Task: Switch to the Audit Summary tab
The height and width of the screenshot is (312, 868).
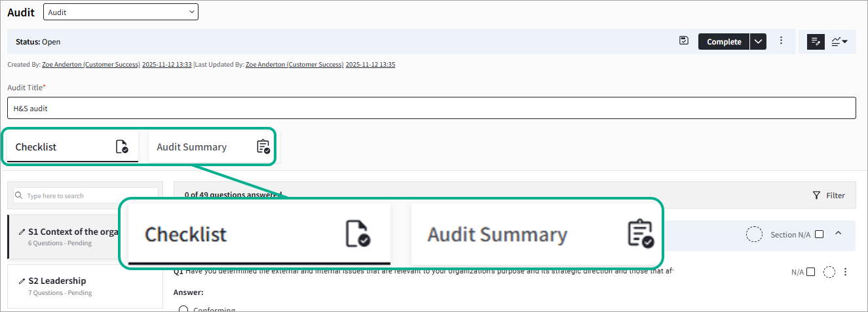Action: point(212,147)
